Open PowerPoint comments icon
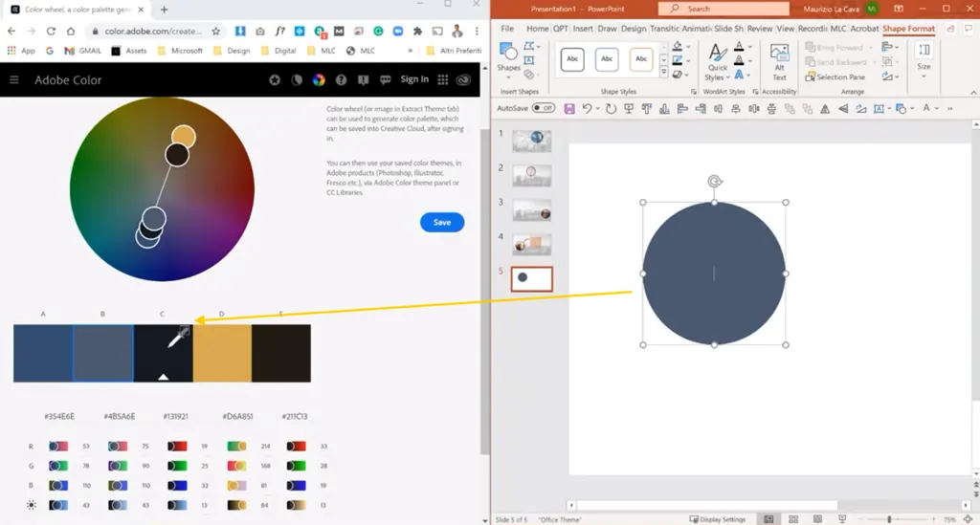 coord(969,28)
